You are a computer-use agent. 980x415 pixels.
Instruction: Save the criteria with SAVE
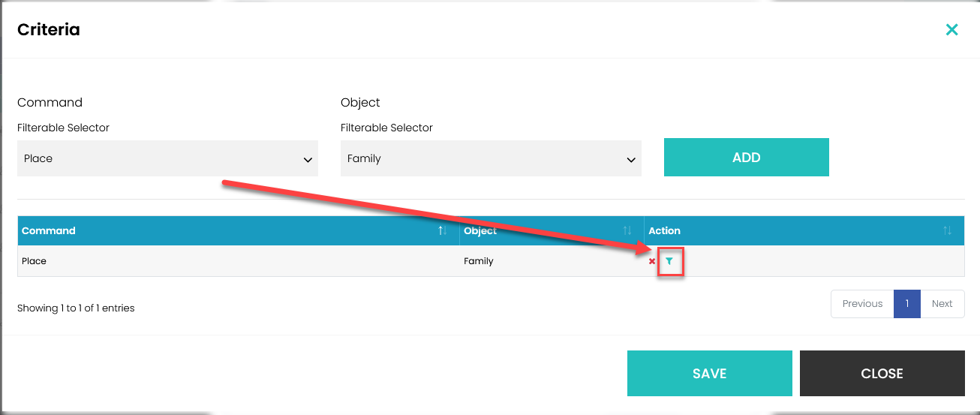pyautogui.click(x=709, y=373)
